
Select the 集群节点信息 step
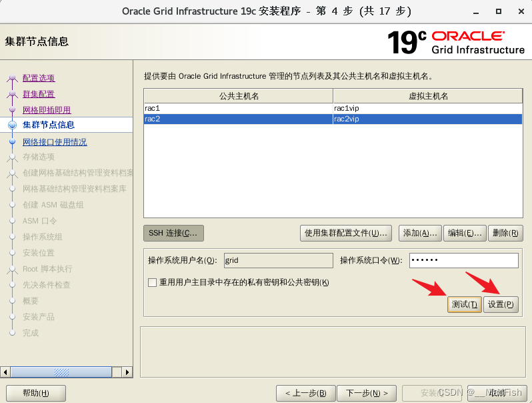coord(49,125)
